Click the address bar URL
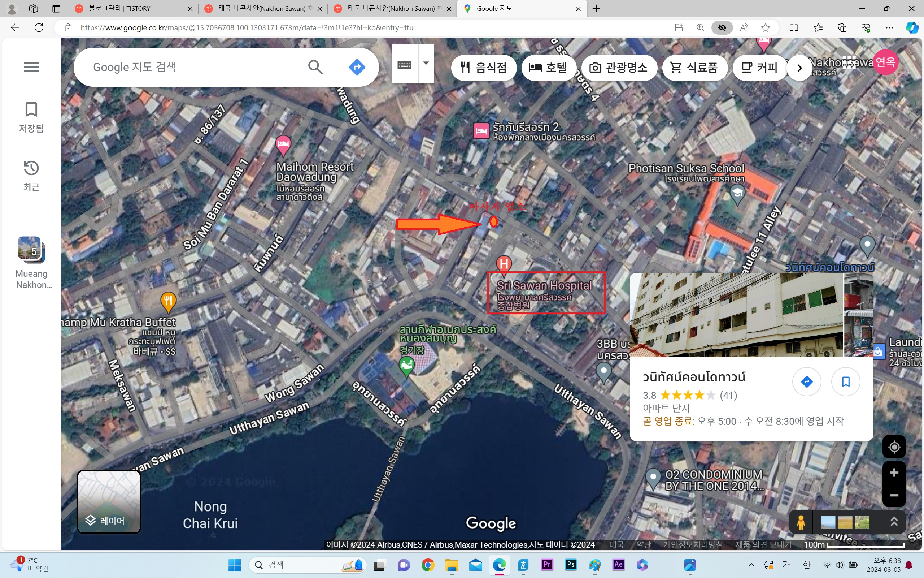Screen dimensions: 924x578 pos(247,27)
